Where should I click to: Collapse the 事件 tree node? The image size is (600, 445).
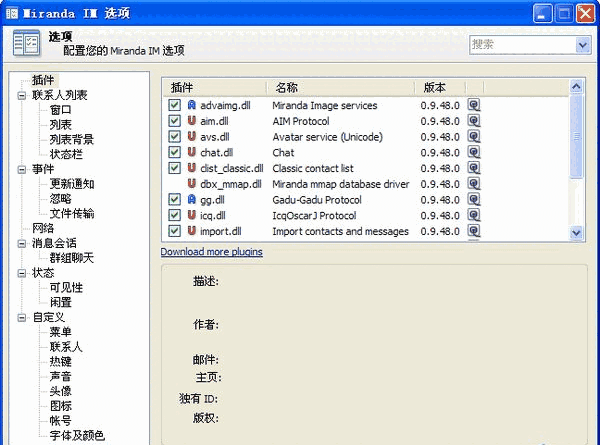pos(22,169)
